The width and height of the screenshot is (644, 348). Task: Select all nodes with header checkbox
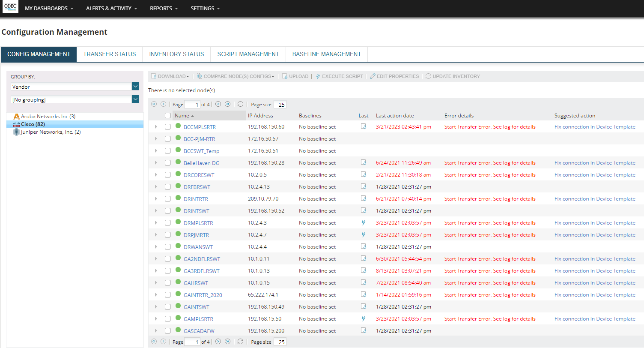pos(167,115)
